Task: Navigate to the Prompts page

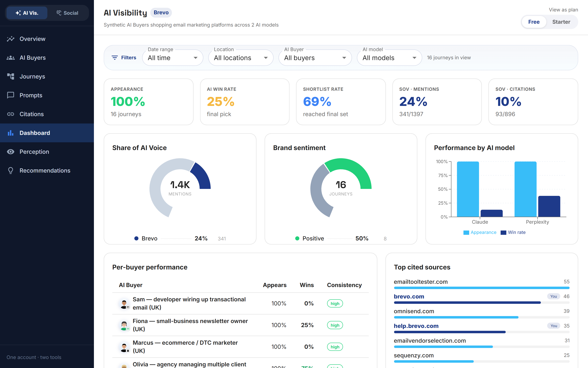Action: pyautogui.click(x=47, y=95)
